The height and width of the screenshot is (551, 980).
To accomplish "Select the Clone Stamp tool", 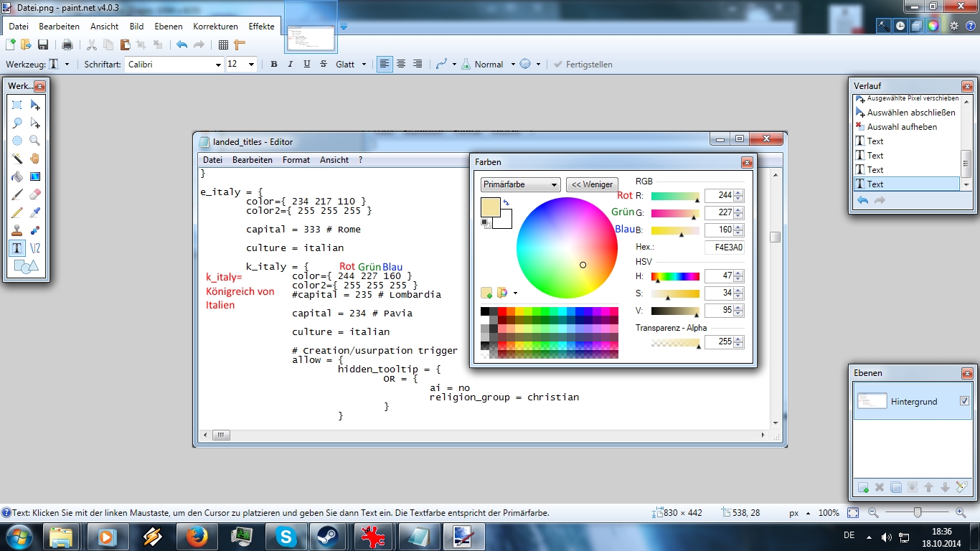I will pos(17,230).
